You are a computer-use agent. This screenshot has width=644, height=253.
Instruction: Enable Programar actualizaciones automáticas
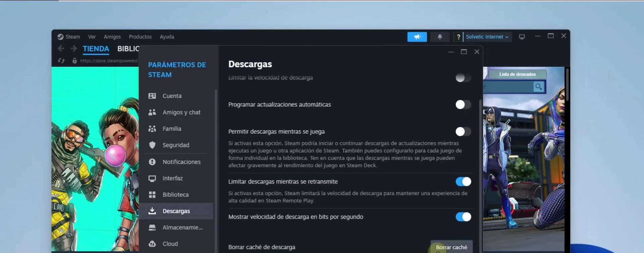click(x=463, y=104)
